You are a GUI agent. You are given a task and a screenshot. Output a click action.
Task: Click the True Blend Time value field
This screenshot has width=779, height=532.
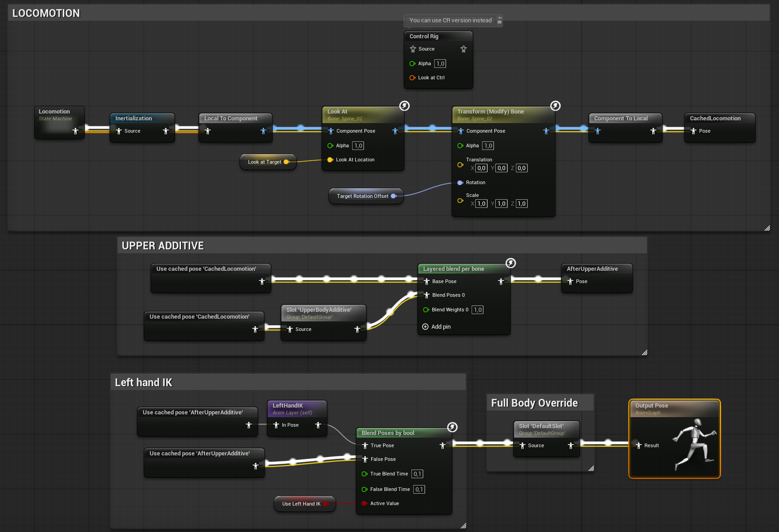(417, 474)
